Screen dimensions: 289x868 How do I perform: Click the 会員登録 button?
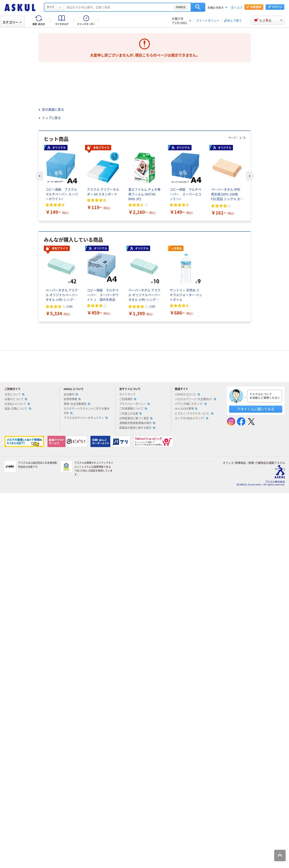254,7
